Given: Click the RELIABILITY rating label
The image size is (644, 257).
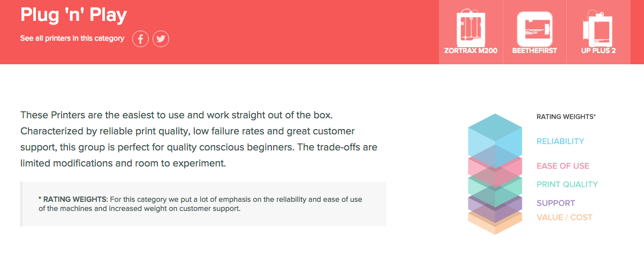Looking at the screenshot, I should (x=560, y=141).
